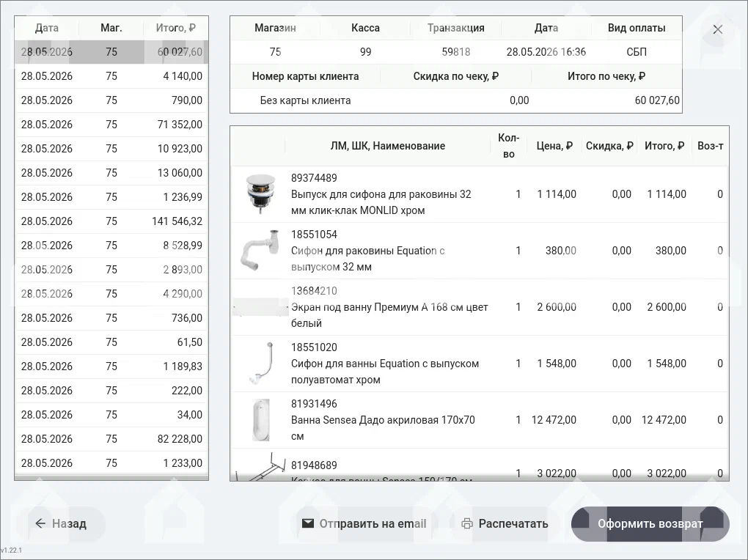Click the envelope icon for email sending

(308, 523)
